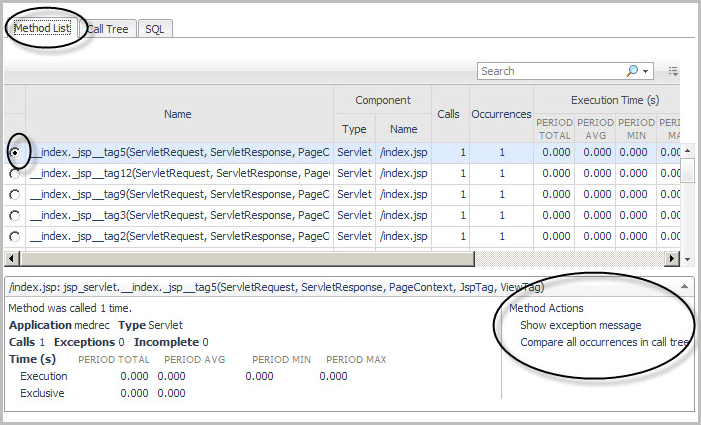Open the search options dropdown arrow
The height and width of the screenshot is (425, 701).
tap(646, 71)
